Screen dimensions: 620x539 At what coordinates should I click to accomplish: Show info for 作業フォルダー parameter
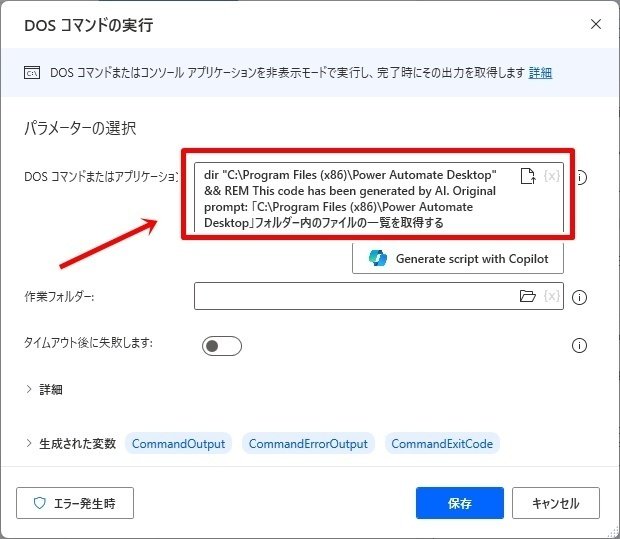click(579, 297)
